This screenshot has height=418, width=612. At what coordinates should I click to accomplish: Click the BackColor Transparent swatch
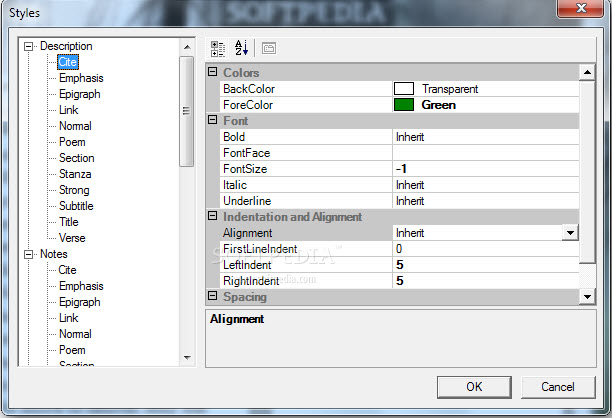[x=403, y=89]
